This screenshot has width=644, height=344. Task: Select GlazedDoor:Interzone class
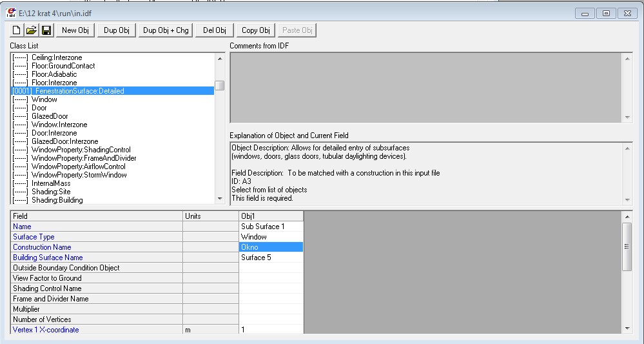[112, 141]
